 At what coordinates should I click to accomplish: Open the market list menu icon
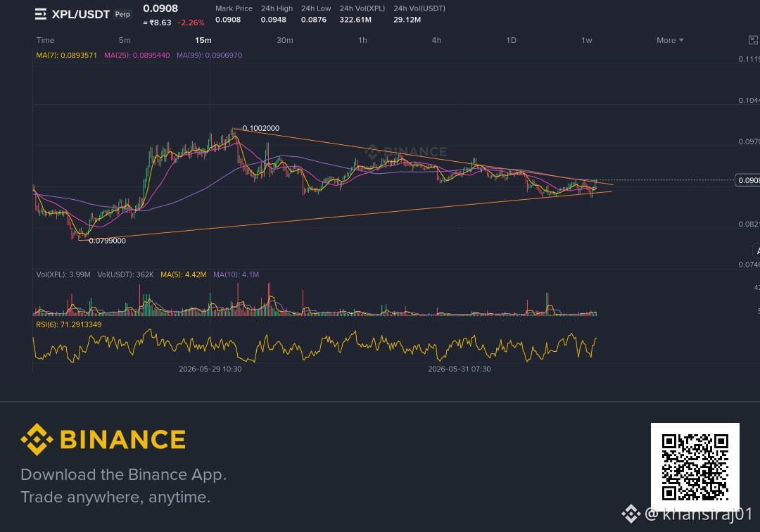(x=41, y=14)
